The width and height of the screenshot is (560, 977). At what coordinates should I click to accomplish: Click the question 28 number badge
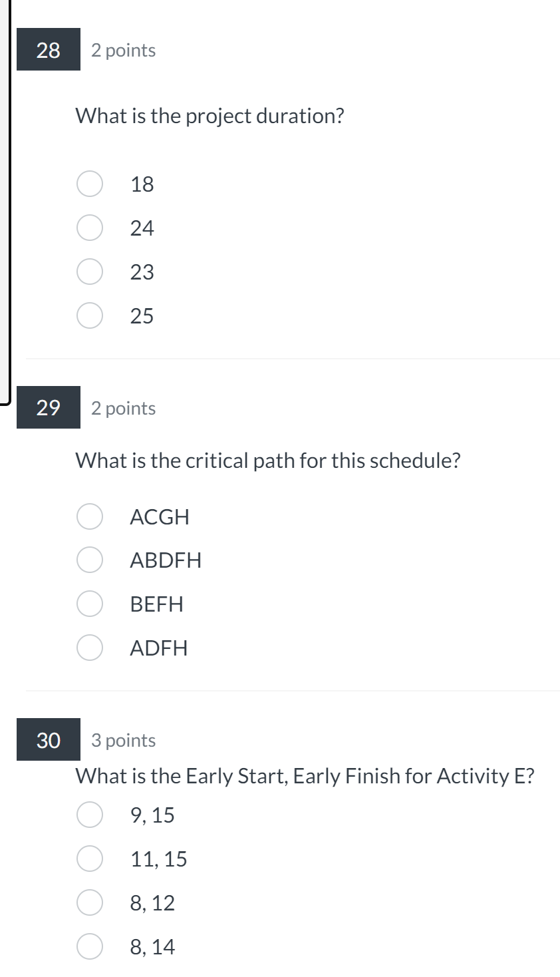coord(47,49)
